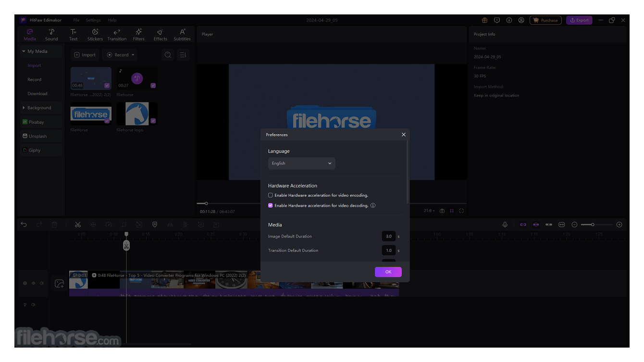Viewport: 644px width, 362px height.
Task: Click the microphone voiceover icon
Action: (505, 225)
